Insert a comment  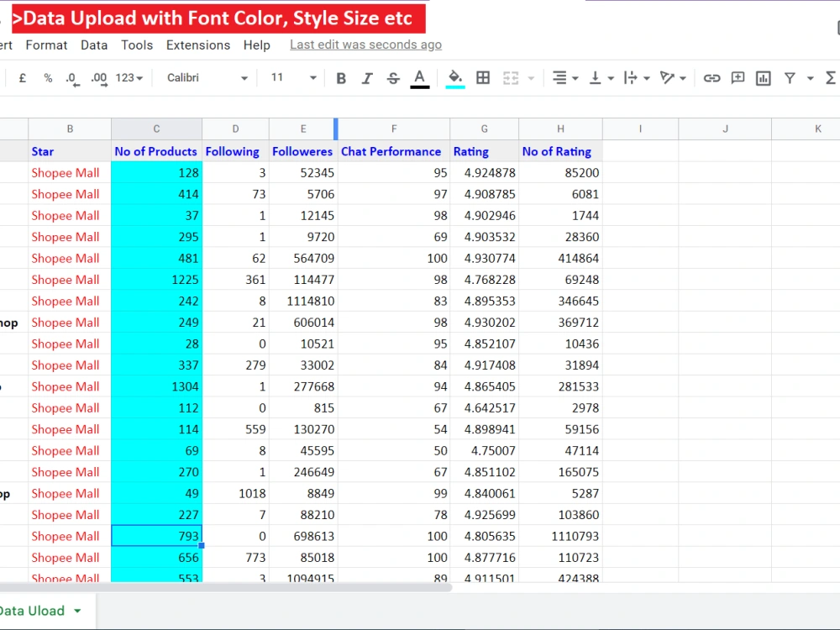point(738,77)
